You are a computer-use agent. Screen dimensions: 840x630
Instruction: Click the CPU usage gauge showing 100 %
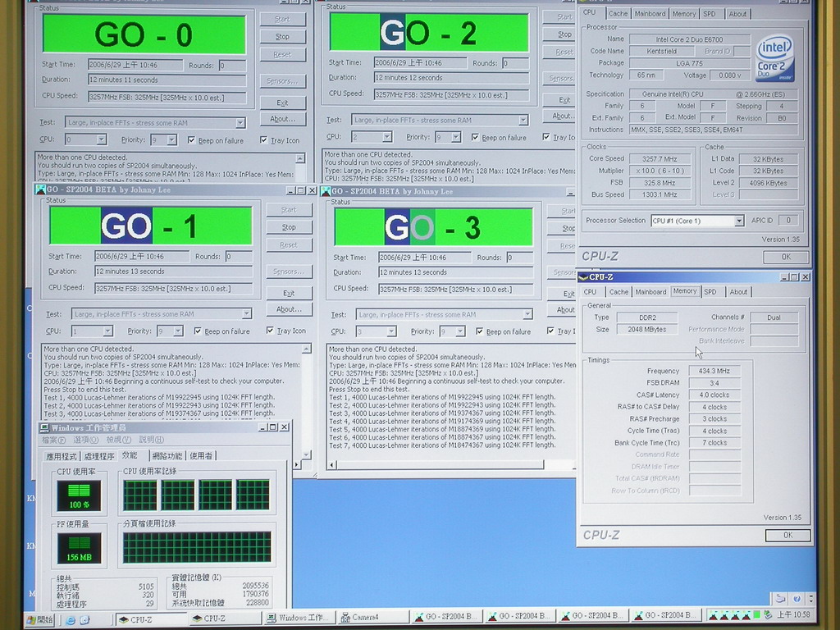pos(79,495)
